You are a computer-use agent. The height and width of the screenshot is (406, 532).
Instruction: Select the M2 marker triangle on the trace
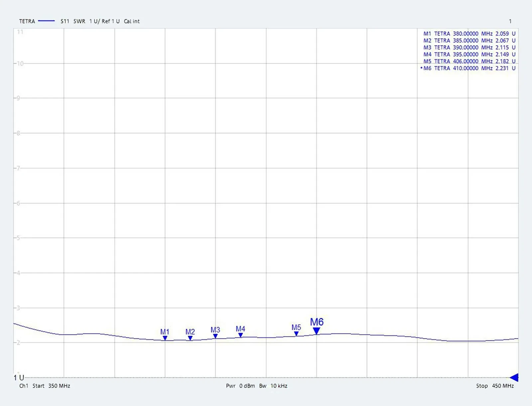point(190,338)
